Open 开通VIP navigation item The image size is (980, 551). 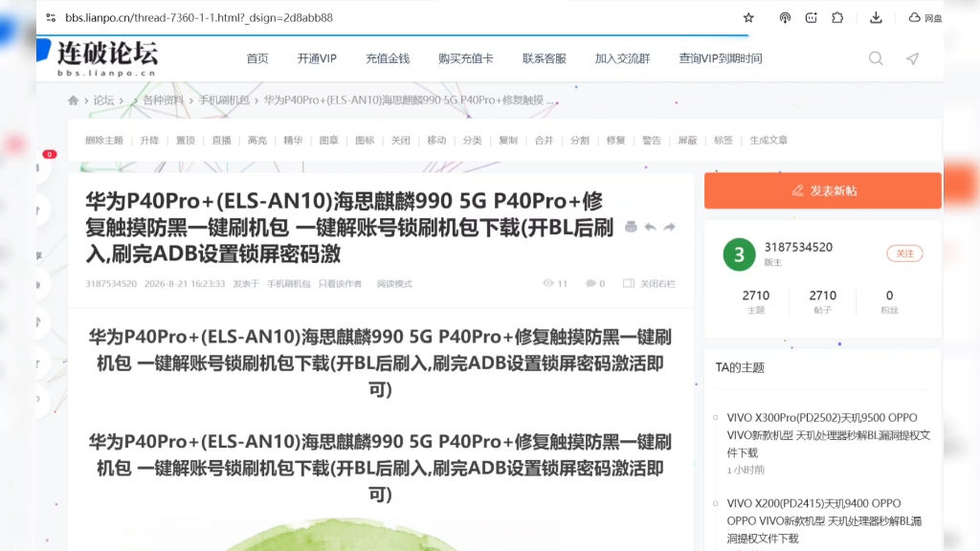click(317, 58)
